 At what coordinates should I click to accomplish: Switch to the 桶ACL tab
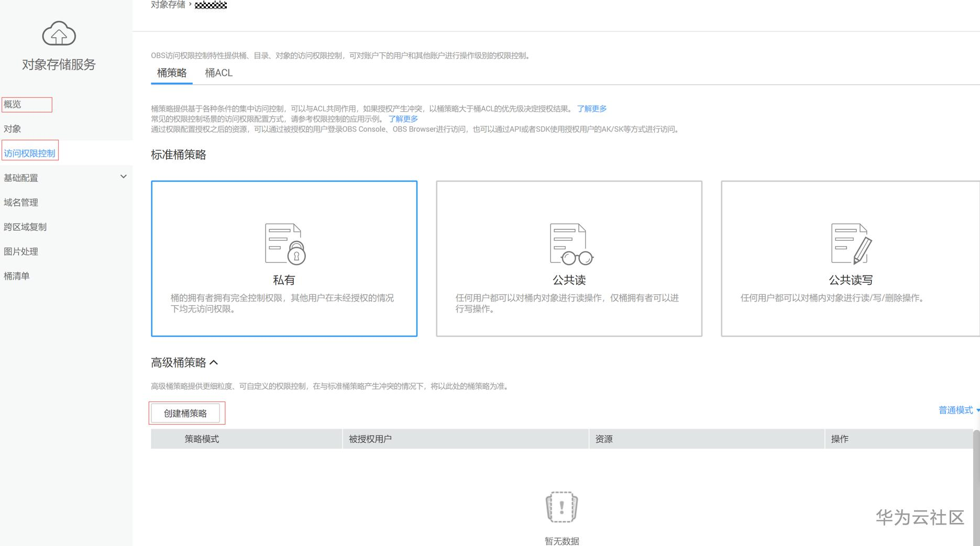(218, 73)
